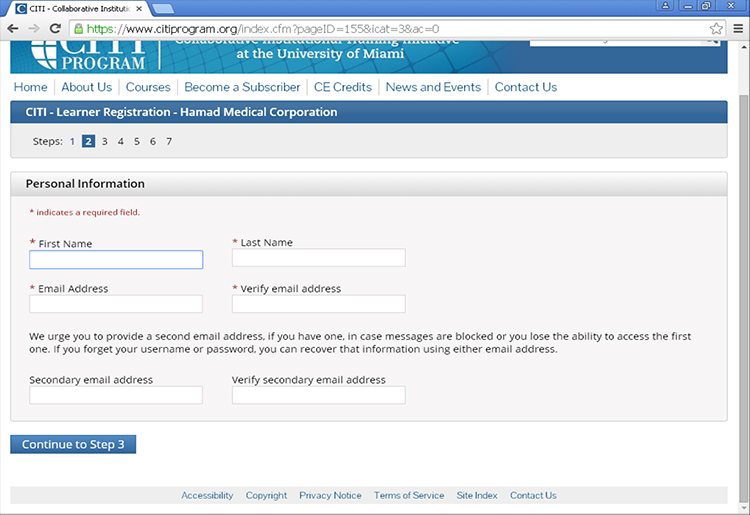
Task: Open the Terms of Service link
Action: click(409, 495)
